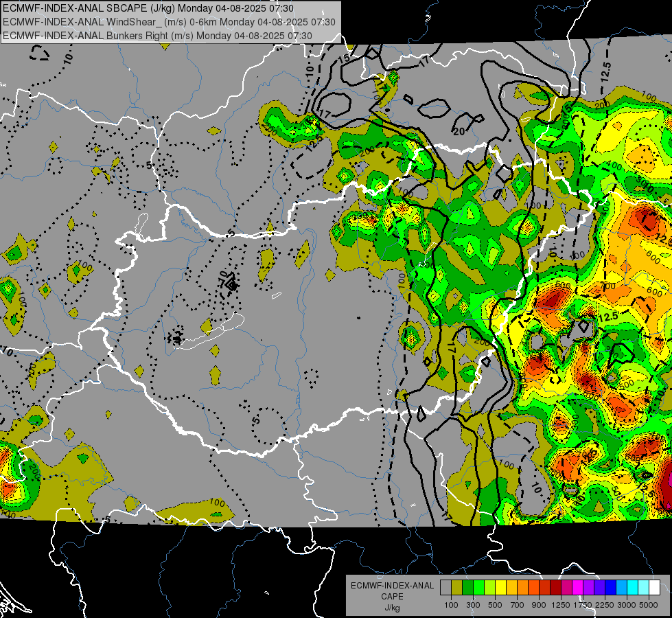672x618 pixels.
Task: Click the legend value 700
Action: click(x=518, y=605)
